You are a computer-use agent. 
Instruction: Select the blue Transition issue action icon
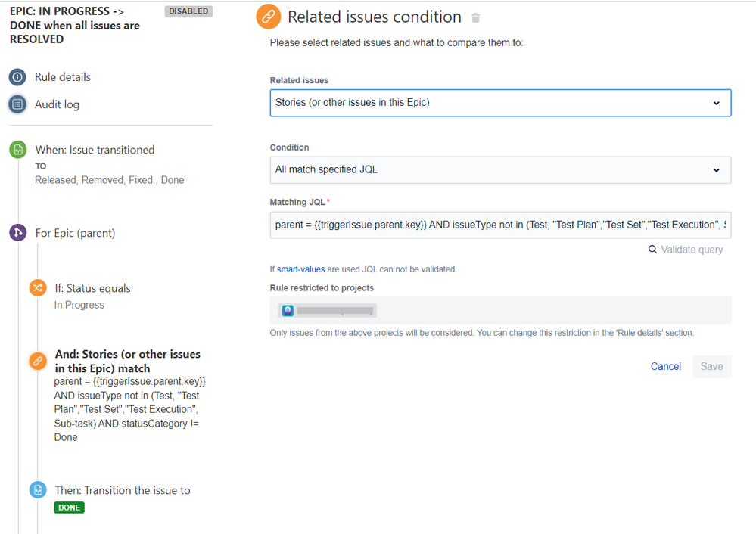(38, 490)
